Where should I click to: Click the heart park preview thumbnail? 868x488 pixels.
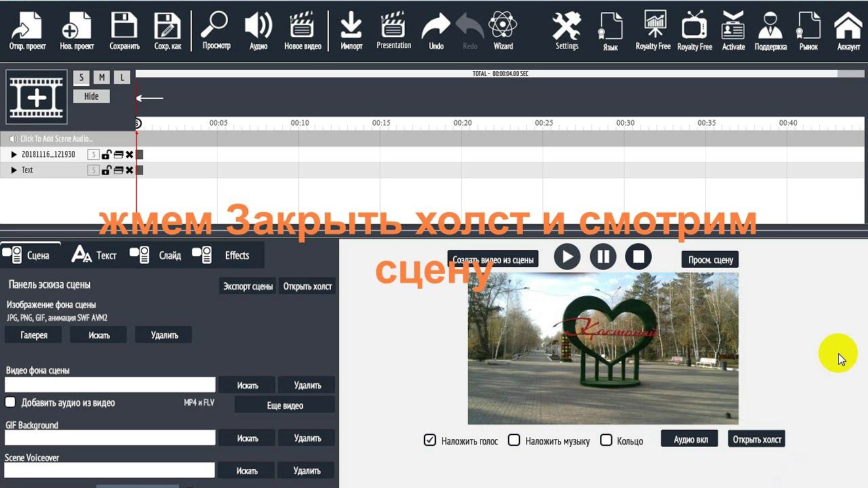point(603,348)
